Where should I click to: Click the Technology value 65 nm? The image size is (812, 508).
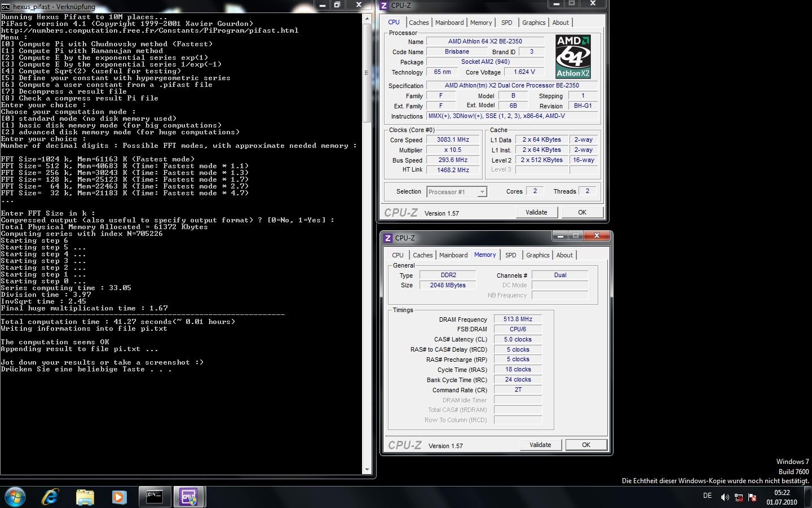pyautogui.click(x=442, y=72)
